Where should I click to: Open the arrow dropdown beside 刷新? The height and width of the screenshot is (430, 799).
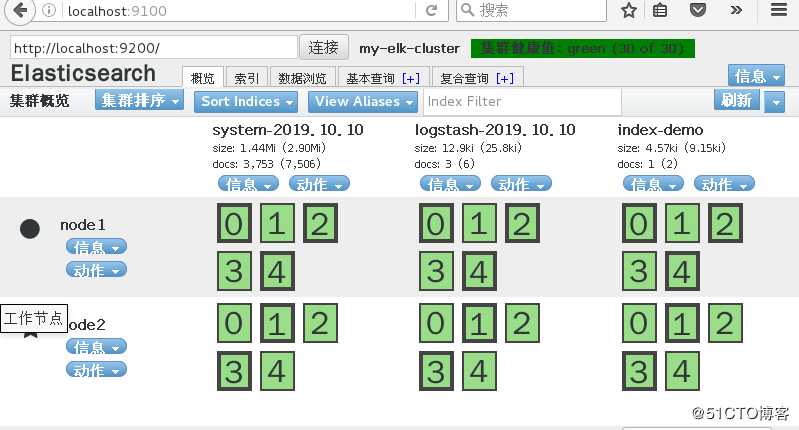[x=775, y=101]
